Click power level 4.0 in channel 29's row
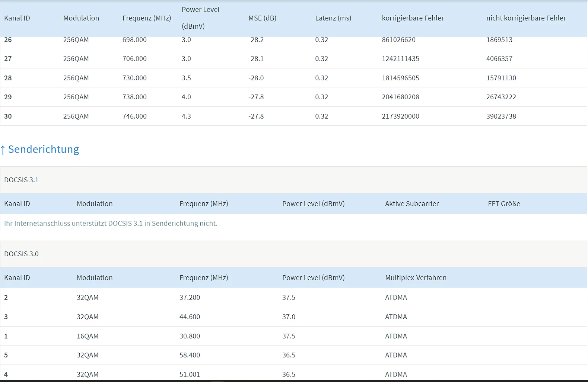Screen dimensions: 588x382 click(186, 97)
